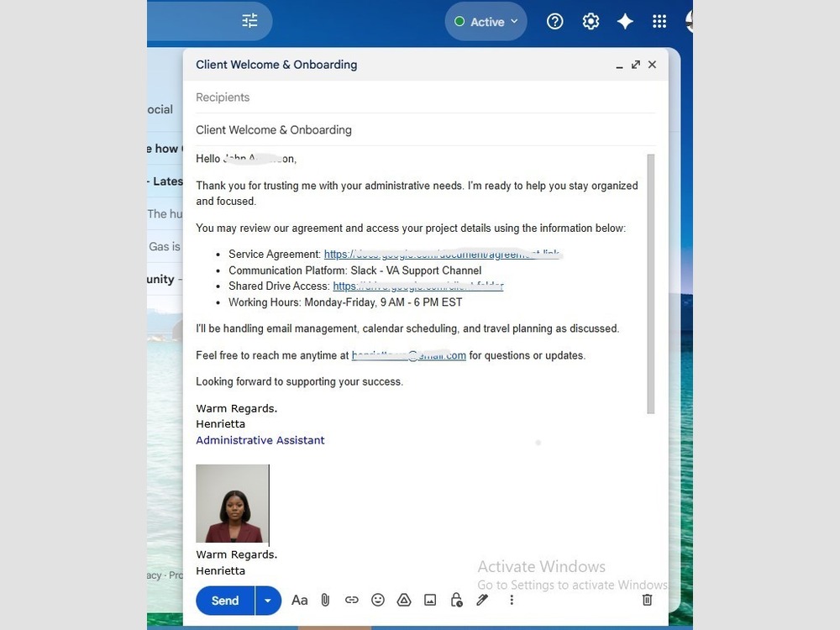Insert emoji icon
The image size is (840, 630).
[378, 601]
